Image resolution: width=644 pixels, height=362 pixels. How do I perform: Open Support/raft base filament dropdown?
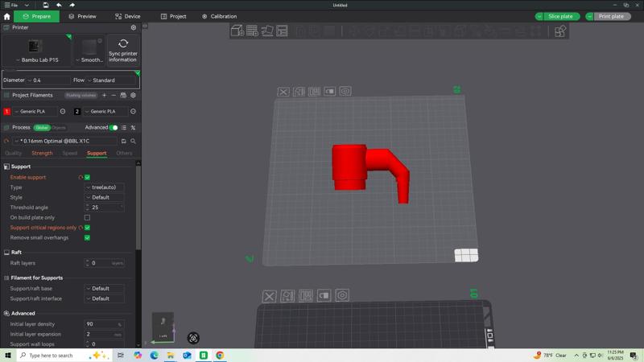[x=105, y=289]
